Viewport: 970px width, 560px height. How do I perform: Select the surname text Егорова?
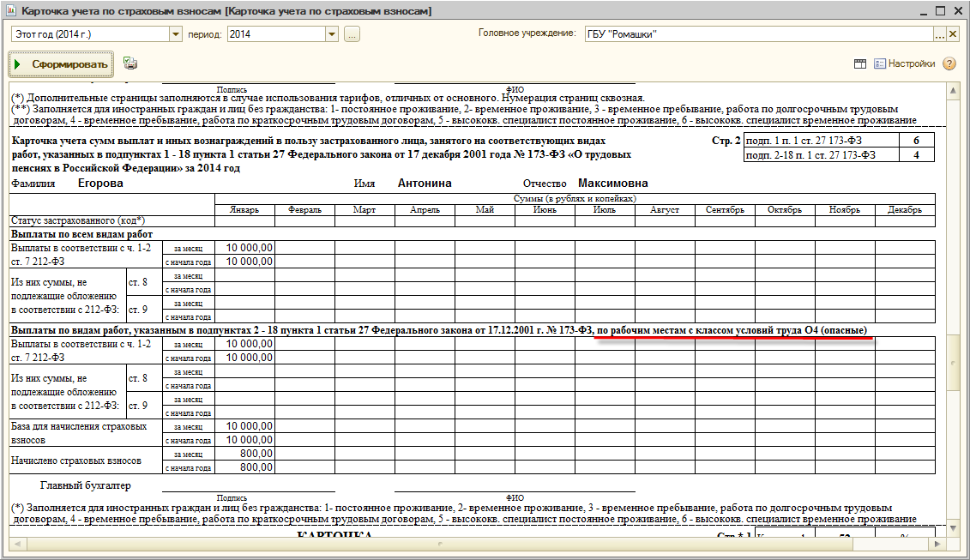100,184
